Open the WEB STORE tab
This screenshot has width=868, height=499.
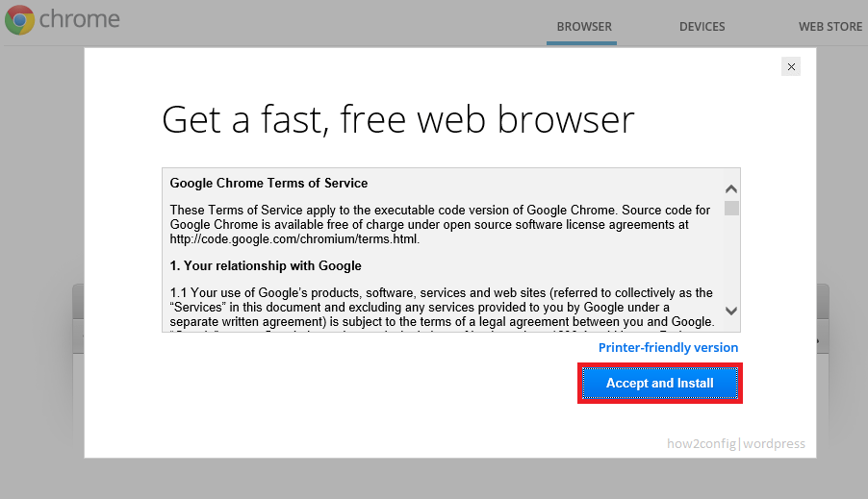point(830,27)
